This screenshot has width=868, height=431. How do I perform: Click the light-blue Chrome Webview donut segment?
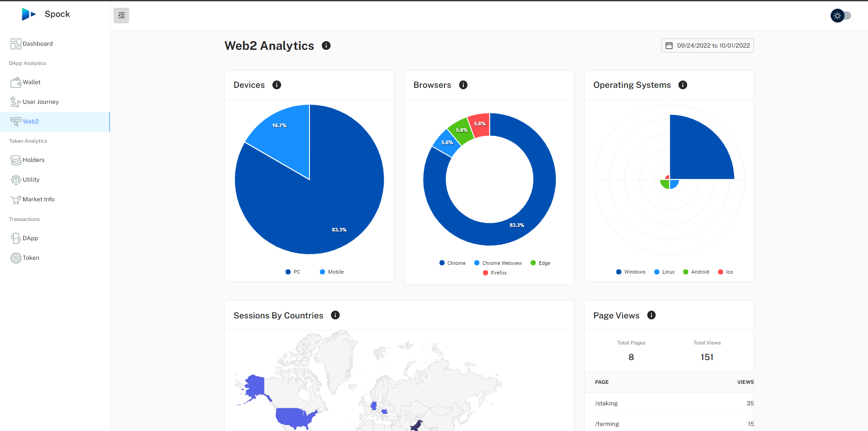(446, 143)
